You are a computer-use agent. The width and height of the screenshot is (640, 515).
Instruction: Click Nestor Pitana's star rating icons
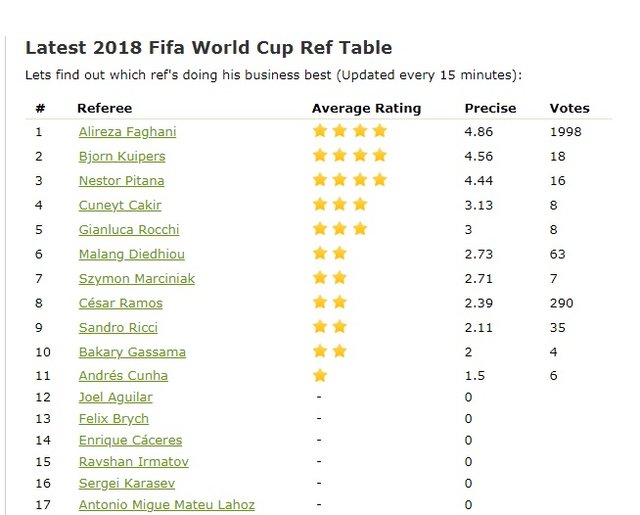pos(349,180)
